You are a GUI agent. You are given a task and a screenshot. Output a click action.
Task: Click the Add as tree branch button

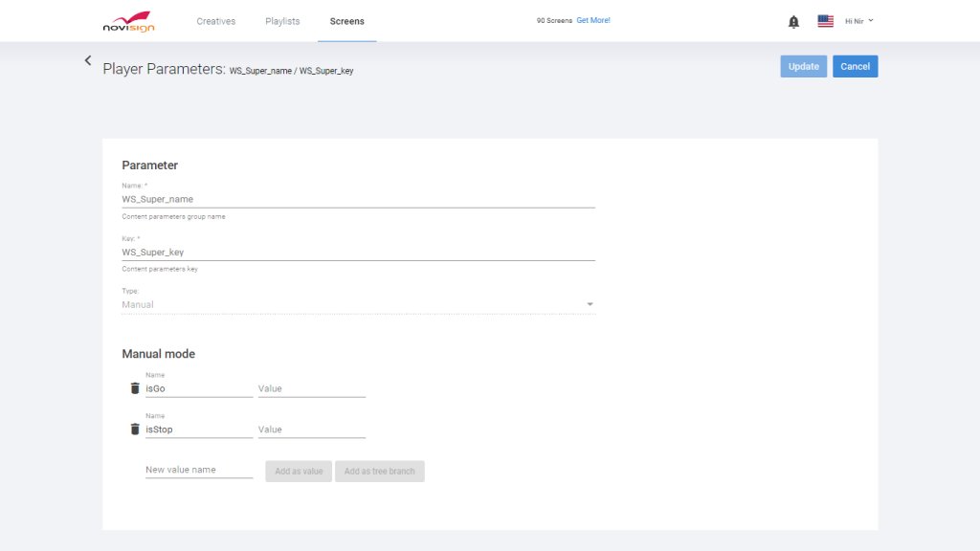tap(379, 471)
